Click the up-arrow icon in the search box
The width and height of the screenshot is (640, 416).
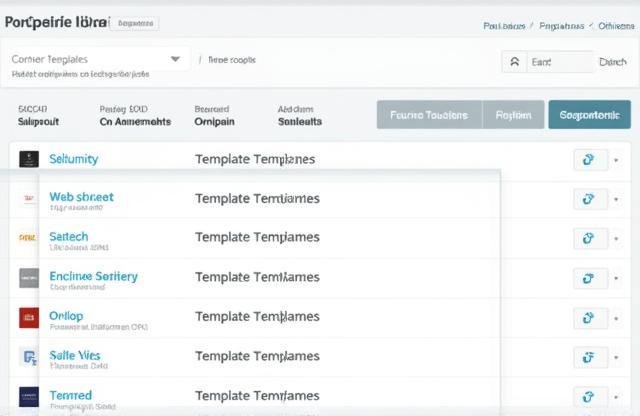point(515,62)
